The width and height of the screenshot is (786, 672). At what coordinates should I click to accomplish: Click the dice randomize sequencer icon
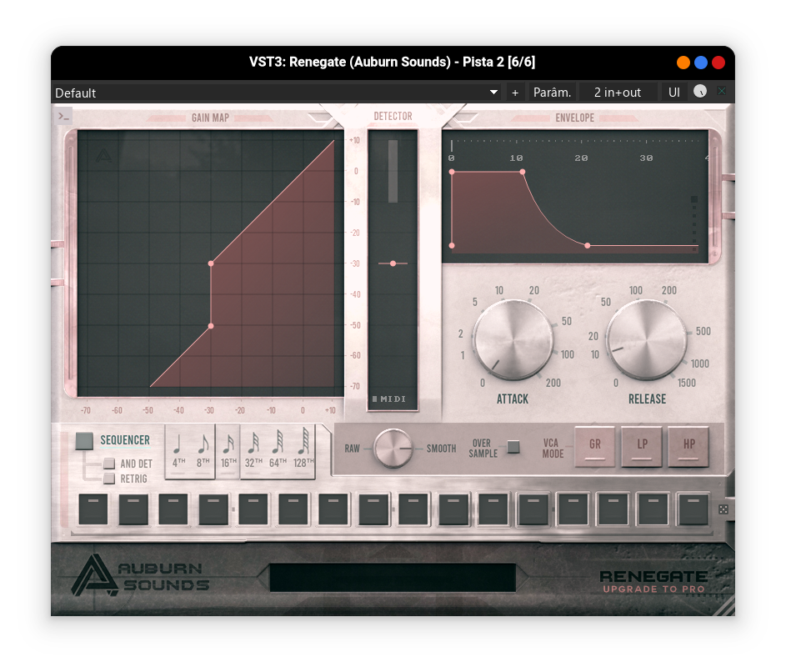723,509
